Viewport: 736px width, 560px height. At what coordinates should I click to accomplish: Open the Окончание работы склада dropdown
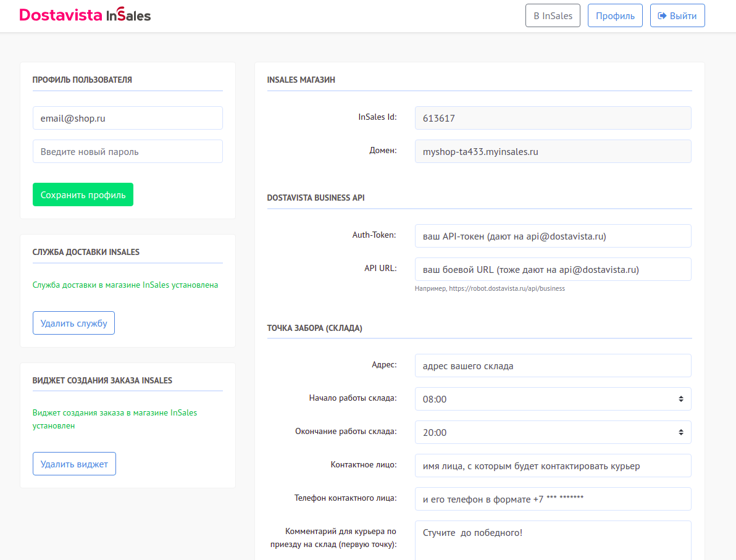point(553,432)
